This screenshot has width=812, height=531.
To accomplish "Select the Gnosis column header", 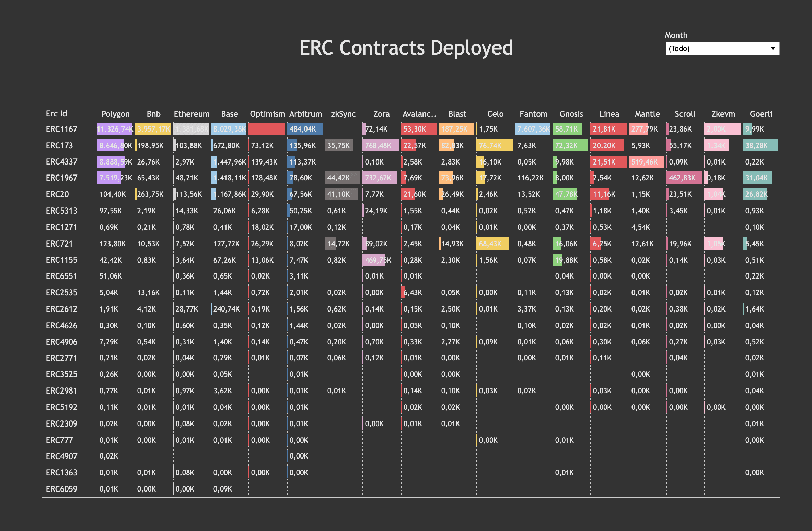I will (x=571, y=114).
